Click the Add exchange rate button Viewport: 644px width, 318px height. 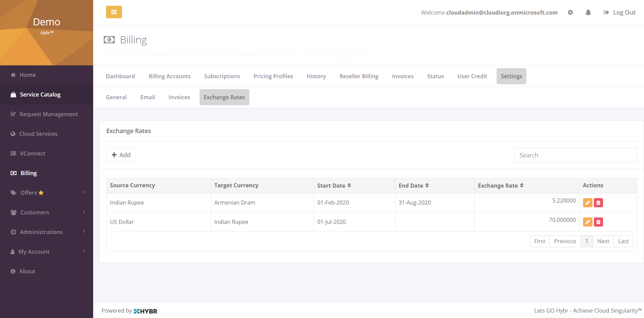coord(121,155)
